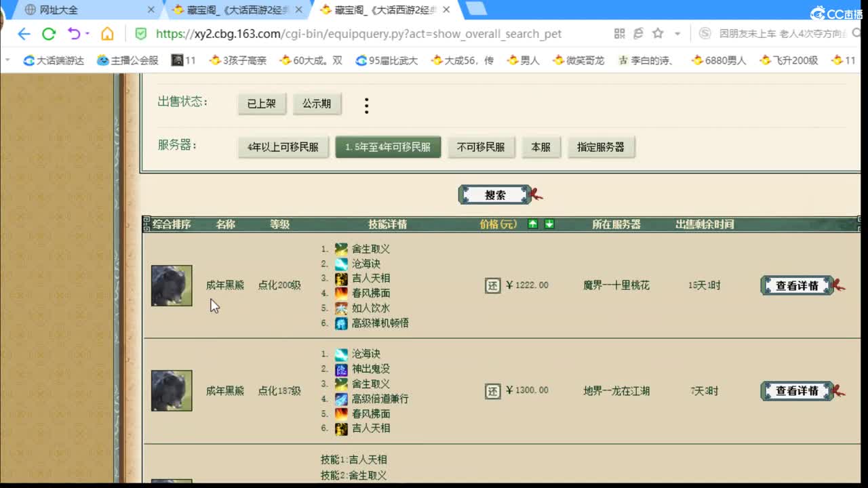Screen dimensions: 868x488
Task: Open bookmark 飞升200级
Action: point(789,60)
